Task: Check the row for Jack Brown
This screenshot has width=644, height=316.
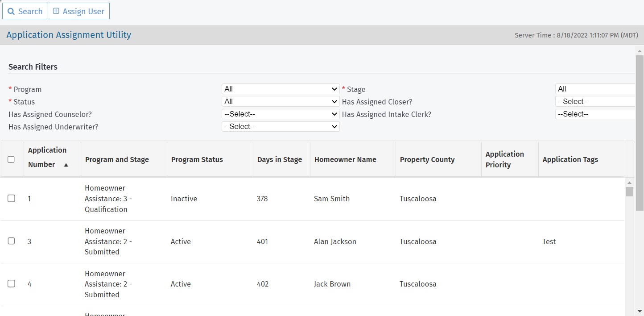Action: coord(11,283)
